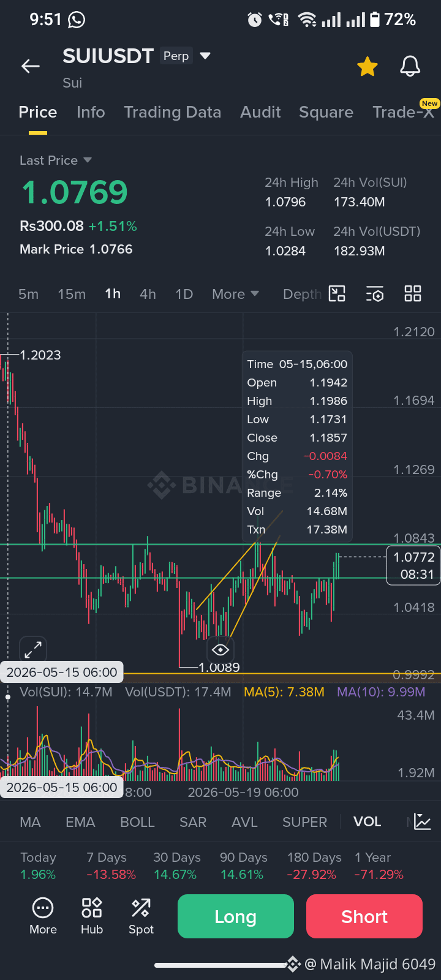The width and height of the screenshot is (441, 980).
Task: Open the Trading Data tab
Action: pos(172,112)
